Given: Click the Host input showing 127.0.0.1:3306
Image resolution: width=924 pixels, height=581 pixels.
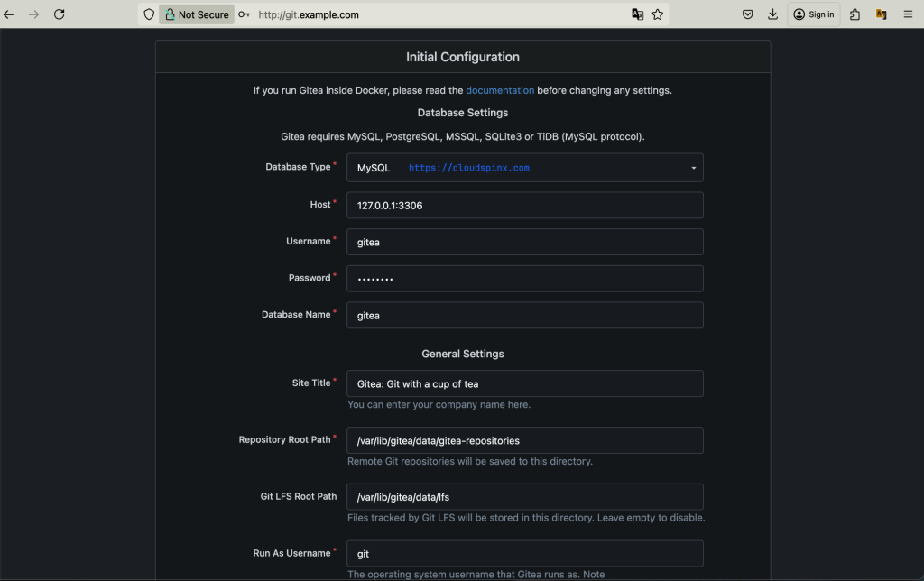Looking at the screenshot, I should click(x=525, y=205).
